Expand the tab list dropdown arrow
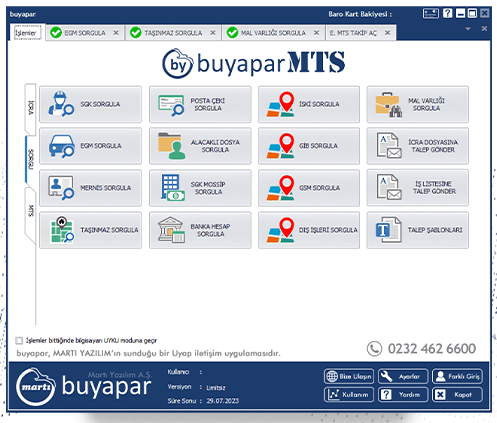Image resolution: width=497 pixels, height=423 pixels. tap(468, 29)
